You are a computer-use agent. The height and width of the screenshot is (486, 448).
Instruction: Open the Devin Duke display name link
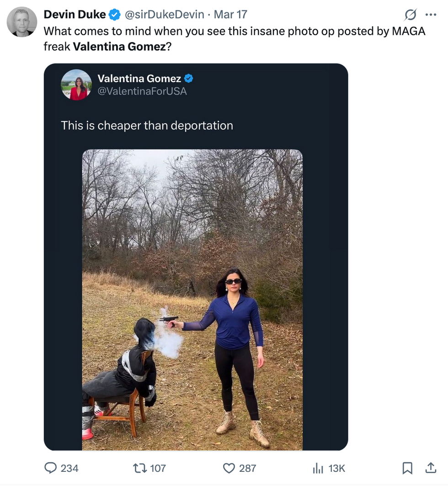pos(75,15)
